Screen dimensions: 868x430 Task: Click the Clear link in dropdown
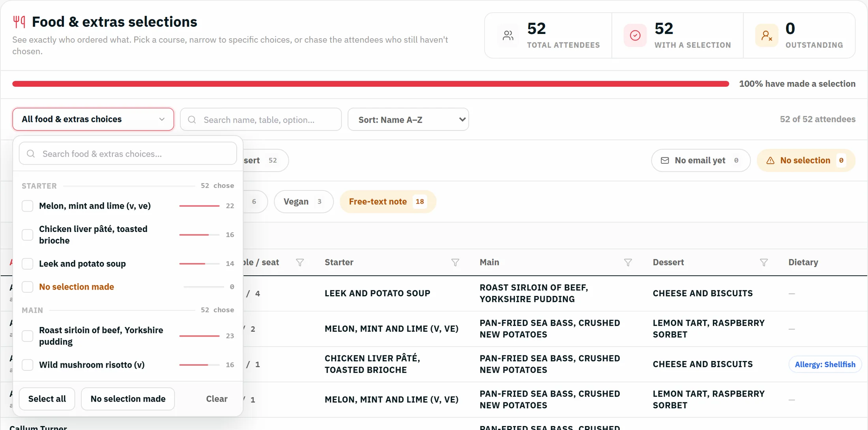tap(217, 399)
